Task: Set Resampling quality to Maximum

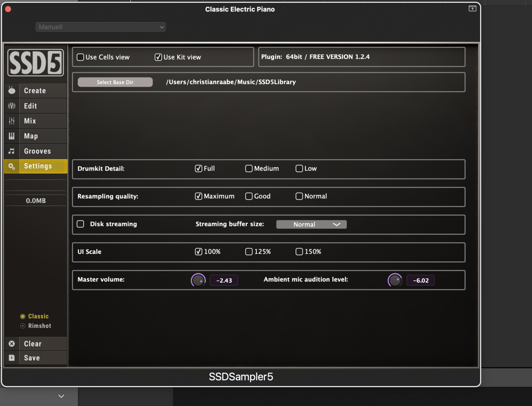Action: pyautogui.click(x=198, y=196)
